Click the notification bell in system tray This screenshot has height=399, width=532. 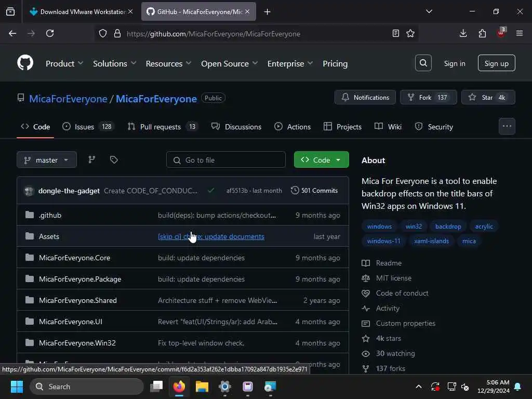pyautogui.click(x=518, y=387)
